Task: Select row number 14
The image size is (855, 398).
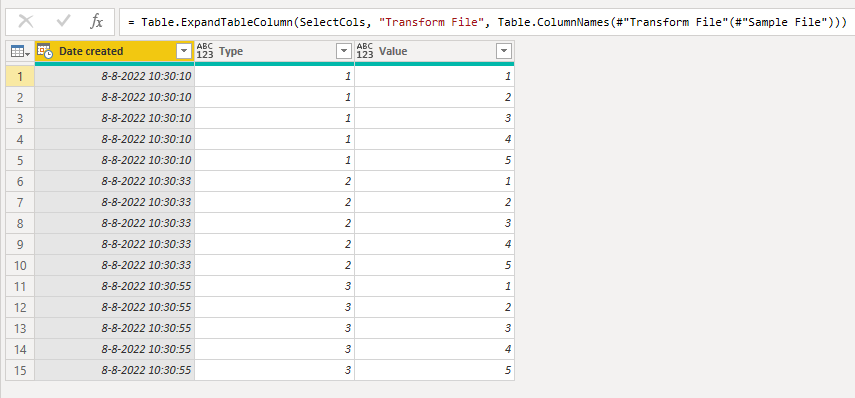Action: [20, 349]
